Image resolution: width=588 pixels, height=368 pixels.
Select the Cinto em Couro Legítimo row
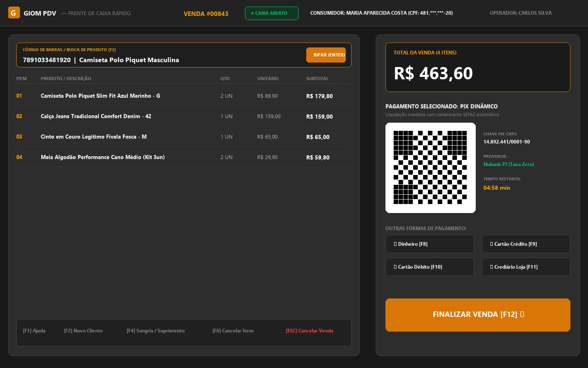[184, 137]
